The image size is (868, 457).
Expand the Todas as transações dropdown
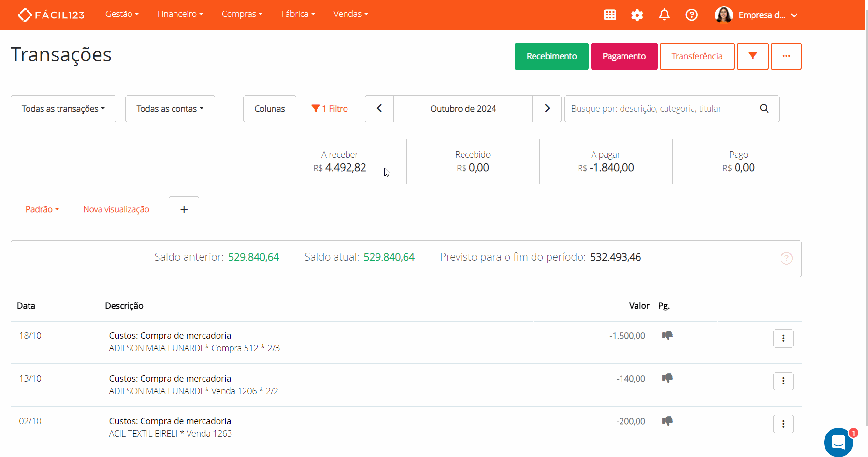point(63,109)
